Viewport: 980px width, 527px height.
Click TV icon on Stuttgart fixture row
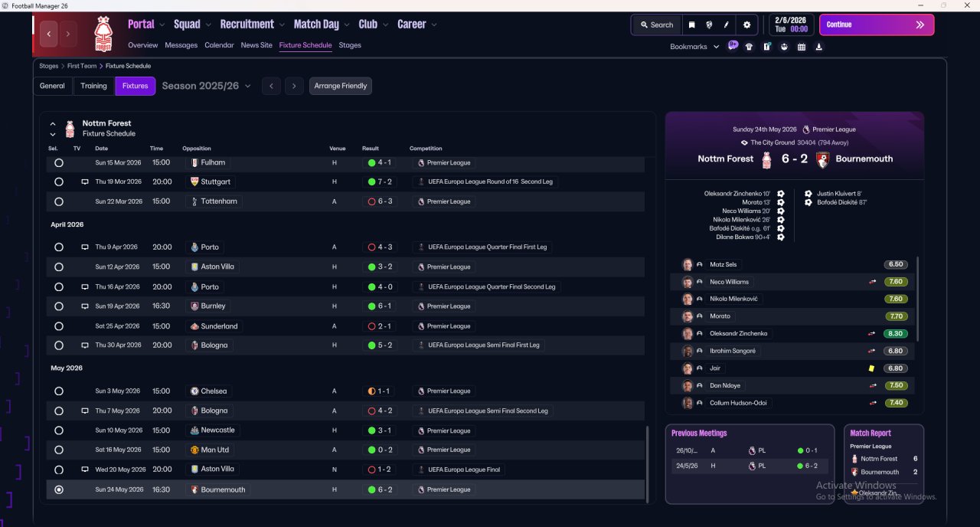click(x=85, y=182)
